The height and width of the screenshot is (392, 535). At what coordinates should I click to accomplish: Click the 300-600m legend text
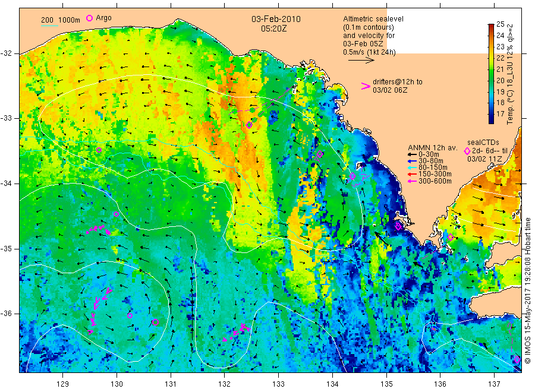tap(435, 181)
